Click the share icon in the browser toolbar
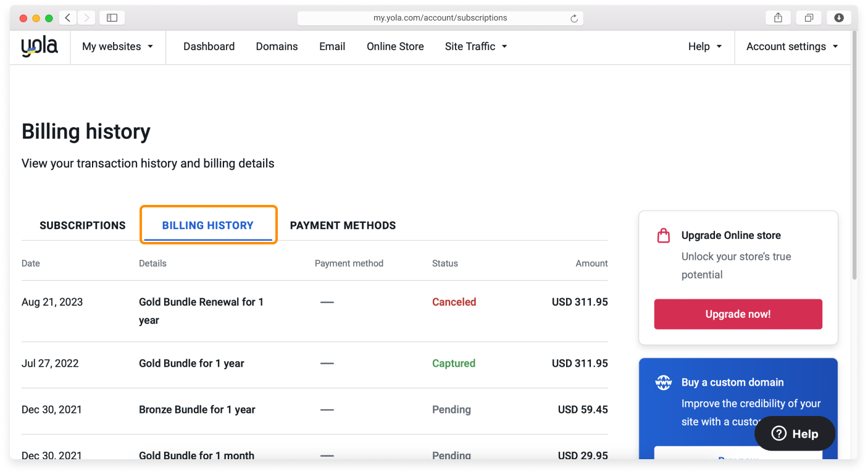Viewport: 868px width, 474px height. point(777,17)
